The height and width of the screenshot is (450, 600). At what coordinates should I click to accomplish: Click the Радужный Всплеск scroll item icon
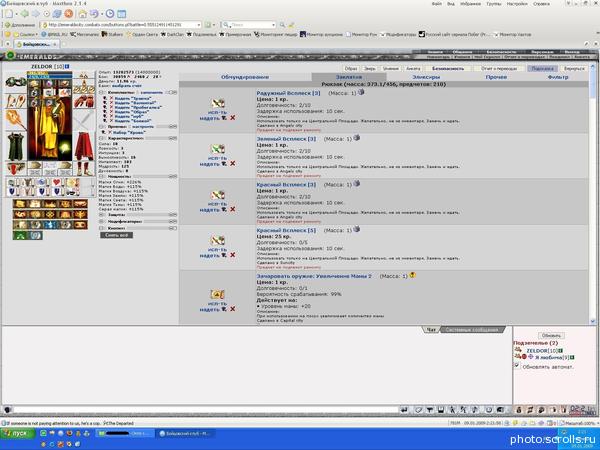pos(218,103)
